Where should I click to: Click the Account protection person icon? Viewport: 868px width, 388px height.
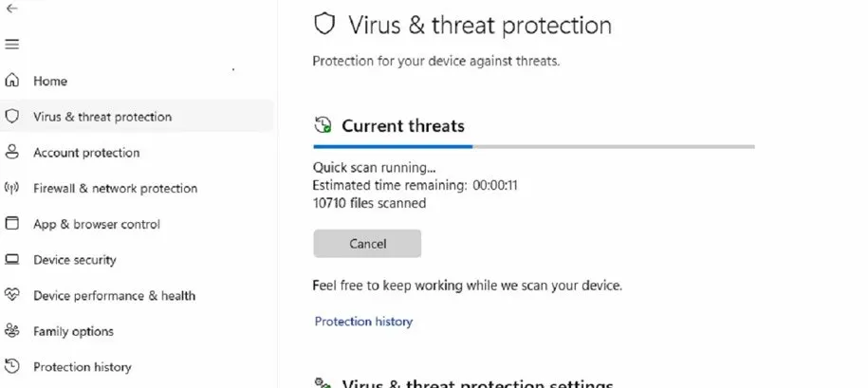(12, 153)
